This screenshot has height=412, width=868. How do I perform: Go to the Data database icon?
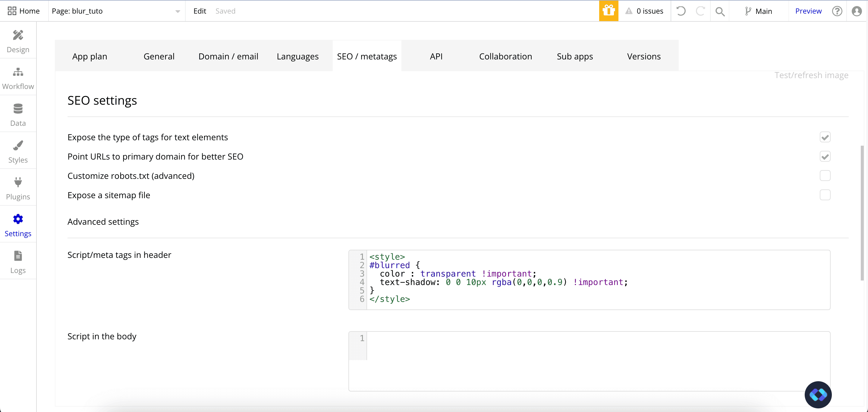coord(18,109)
